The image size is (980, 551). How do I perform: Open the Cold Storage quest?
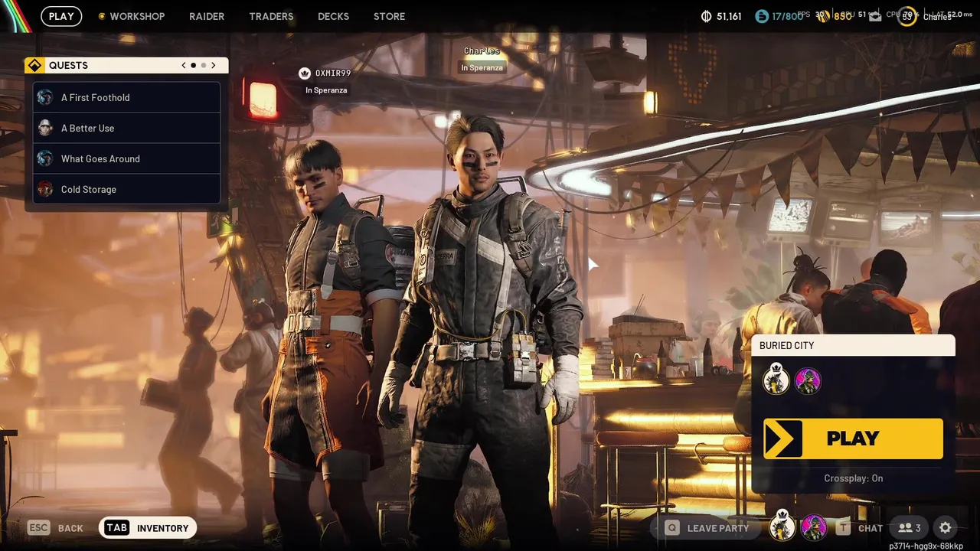point(127,189)
